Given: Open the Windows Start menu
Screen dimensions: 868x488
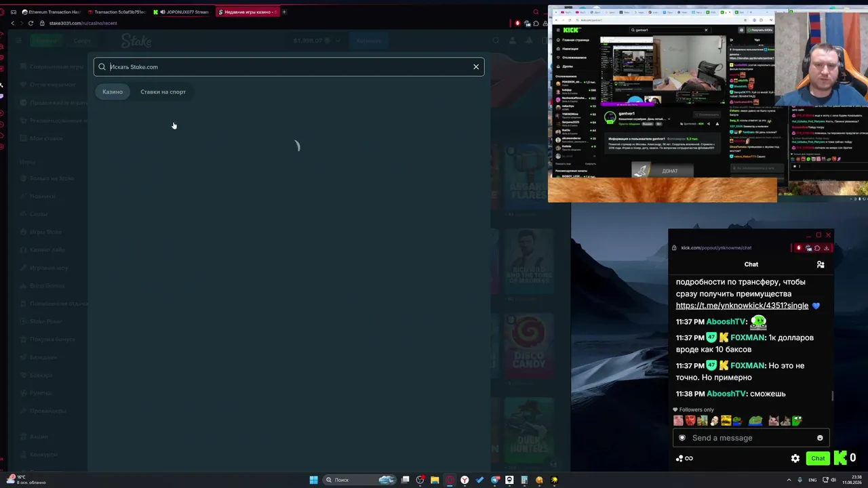Looking at the screenshot, I should pos(313,480).
